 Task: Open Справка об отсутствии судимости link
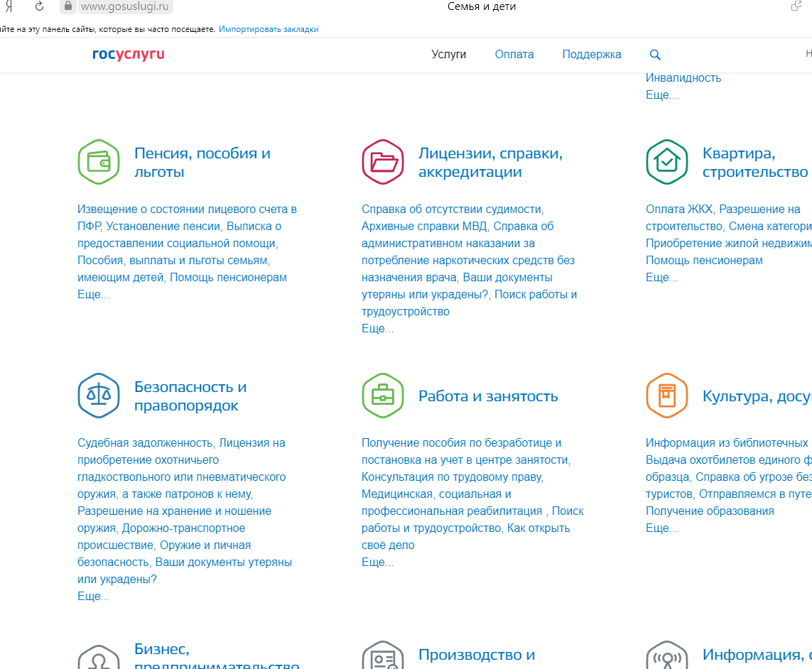pyautogui.click(x=452, y=210)
